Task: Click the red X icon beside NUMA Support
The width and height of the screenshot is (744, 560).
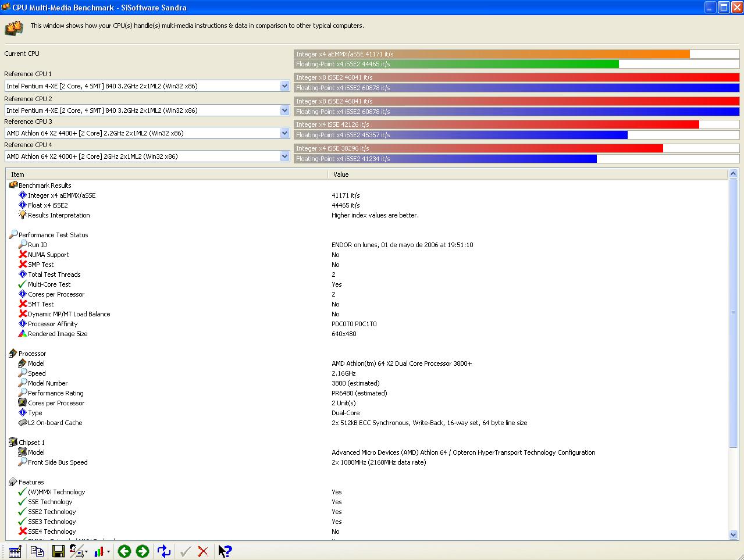Action: (x=23, y=254)
